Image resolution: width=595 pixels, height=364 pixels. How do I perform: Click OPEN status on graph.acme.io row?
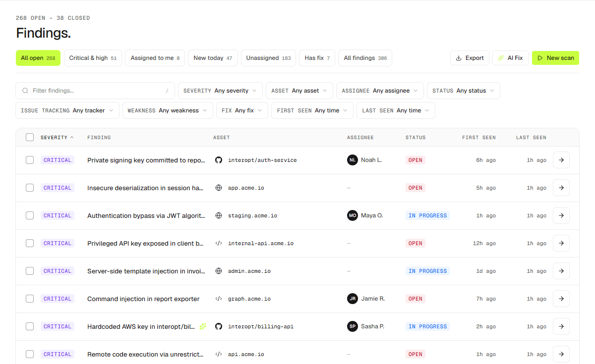(x=416, y=299)
